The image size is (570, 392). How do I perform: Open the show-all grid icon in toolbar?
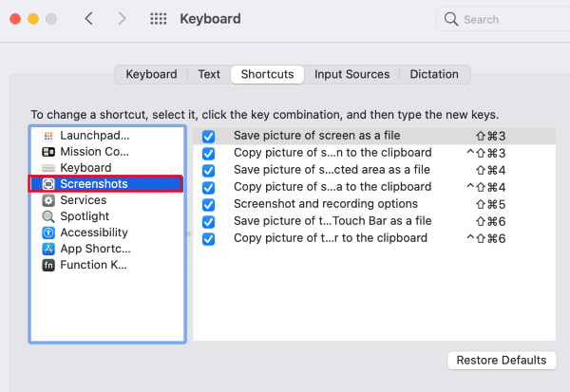click(x=159, y=19)
